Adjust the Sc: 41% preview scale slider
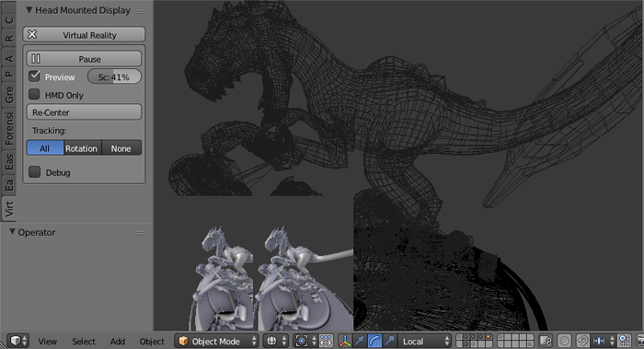The height and width of the screenshot is (349, 644). coord(114,76)
